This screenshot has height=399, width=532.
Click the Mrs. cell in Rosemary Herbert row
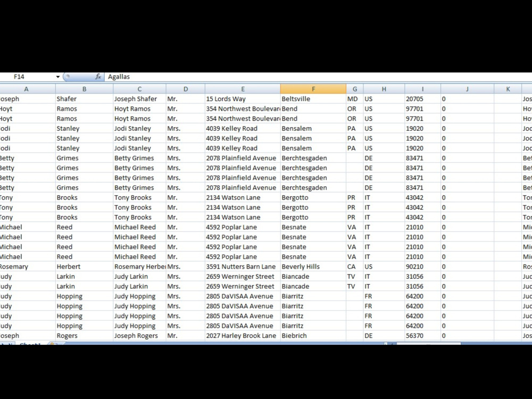pos(186,267)
